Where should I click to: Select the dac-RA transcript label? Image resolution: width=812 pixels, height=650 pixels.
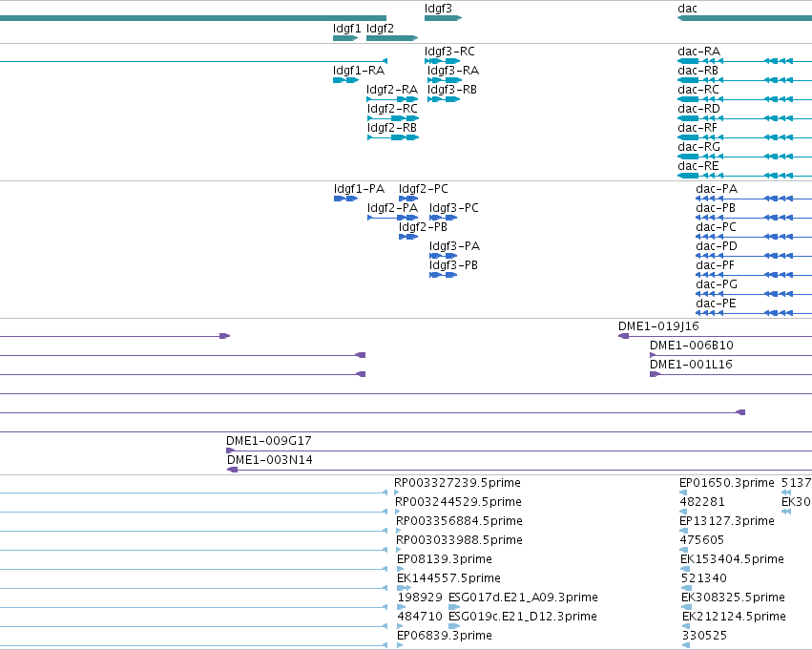click(x=698, y=52)
